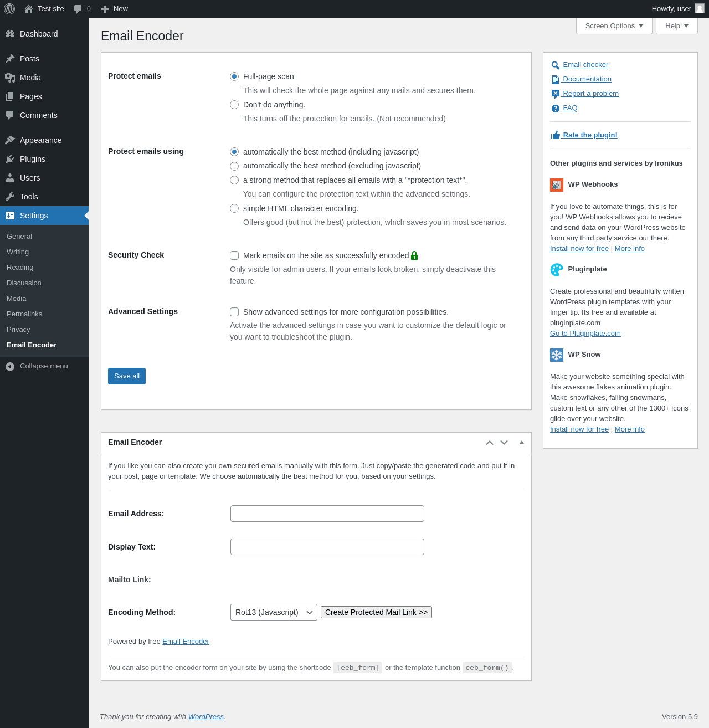Click the Pluginplate palette logo
This screenshot has height=728, width=709.
coord(557,270)
